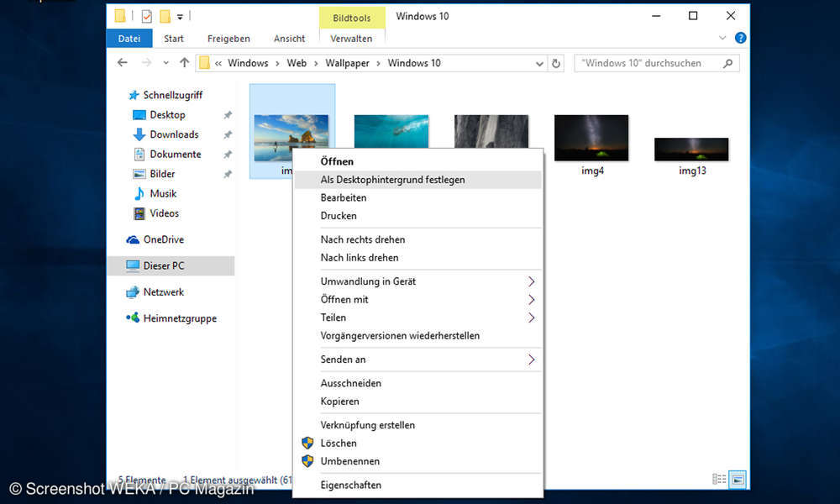Image resolution: width=840 pixels, height=504 pixels.
Task: Switch to large thumbnails via status bar icon
Action: point(737,479)
